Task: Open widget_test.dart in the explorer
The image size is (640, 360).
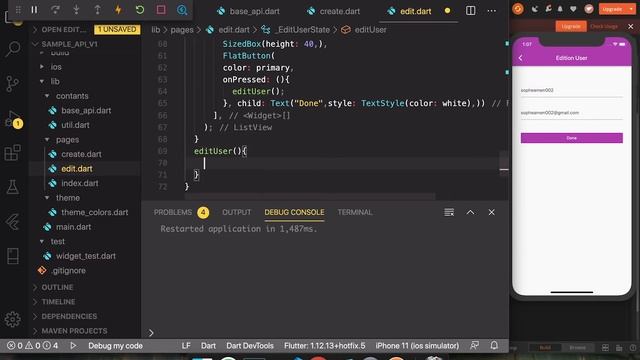Action: 86,256
